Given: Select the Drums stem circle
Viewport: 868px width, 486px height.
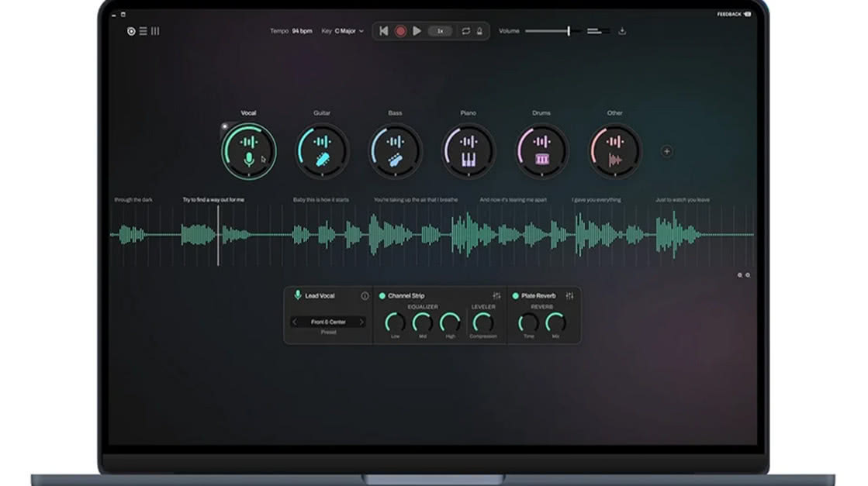Looking at the screenshot, I should coord(541,151).
